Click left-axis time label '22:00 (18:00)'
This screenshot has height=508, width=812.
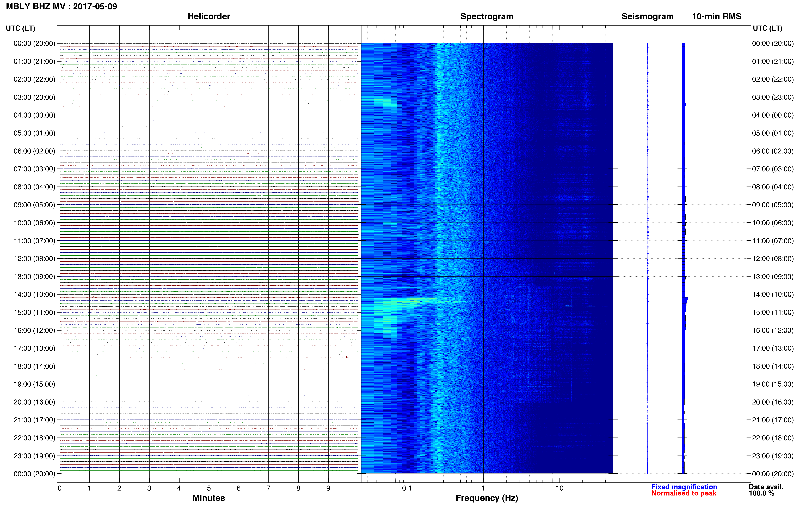(34, 438)
